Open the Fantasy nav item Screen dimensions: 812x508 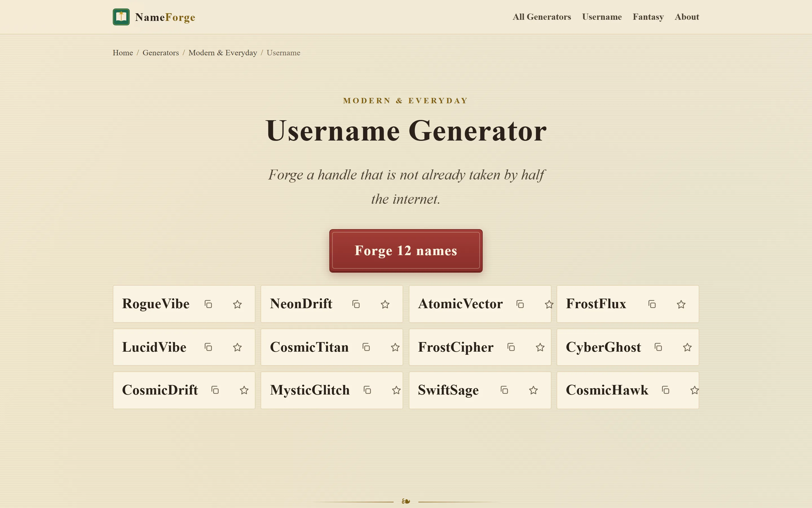648,17
